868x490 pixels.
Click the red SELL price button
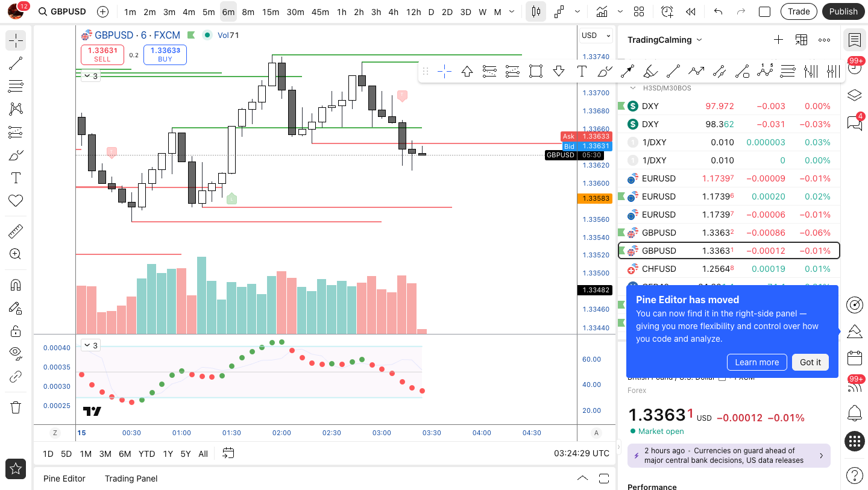pyautogui.click(x=102, y=54)
